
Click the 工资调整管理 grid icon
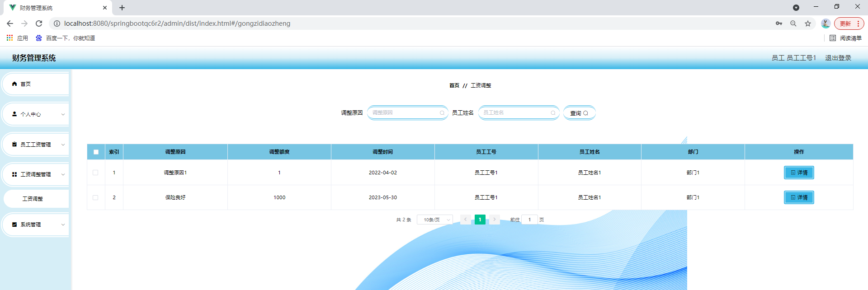(x=14, y=174)
